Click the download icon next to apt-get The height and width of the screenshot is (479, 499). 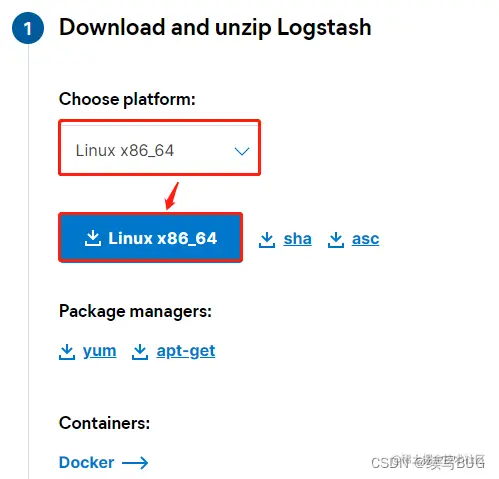point(140,352)
